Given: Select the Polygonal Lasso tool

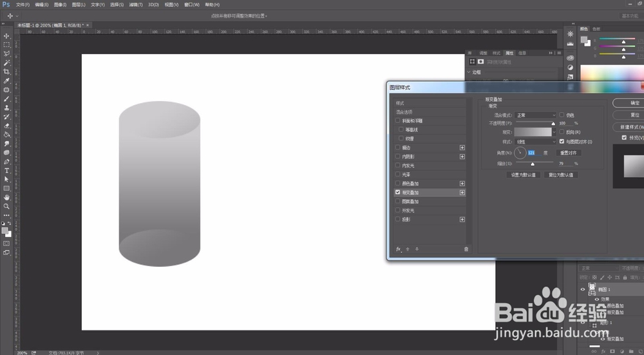Looking at the screenshot, I should pyautogui.click(x=6, y=54).
